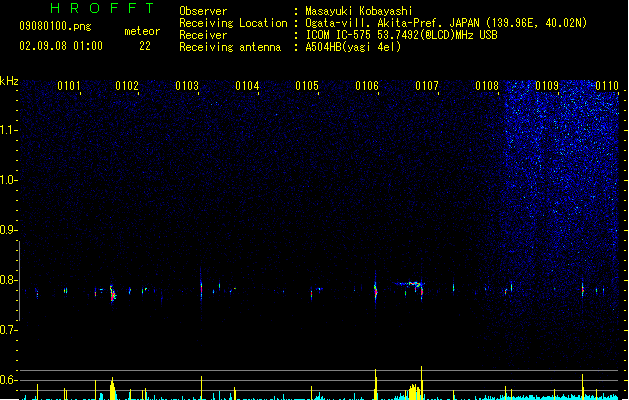The width and height of the screenshot is (629, 400).
Task: Click the 0.8 kHz axis label
Action: coord(8,280)
